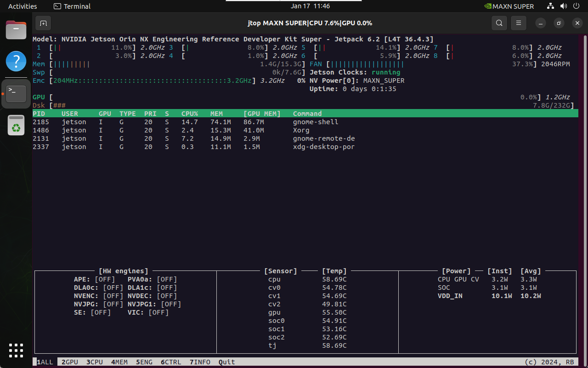Click the VIC: [OFF] engine entry

point(148,312)
